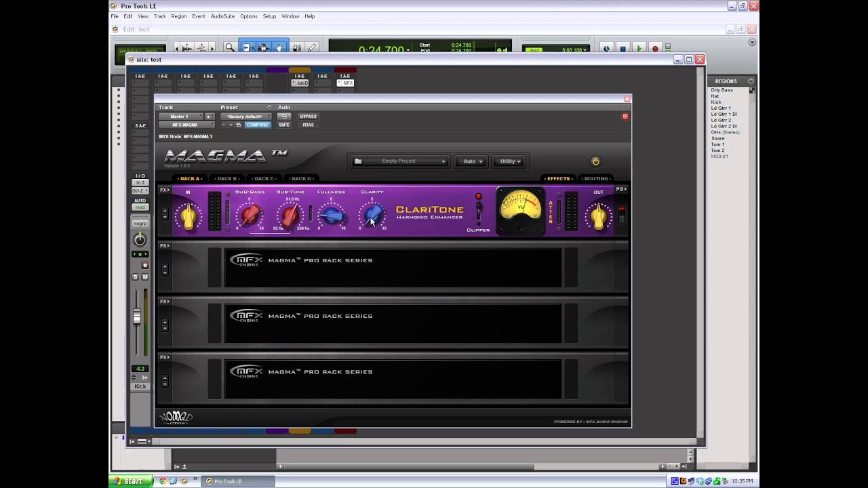The height and width of the screenshot is (488, 868).
Task: Click the minus preset button next to COMPARE
Action: 223,125
